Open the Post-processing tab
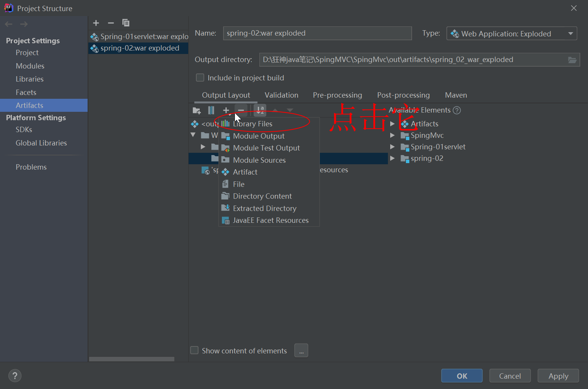This screenshot has width=588, height=389. tap(403, 95)
